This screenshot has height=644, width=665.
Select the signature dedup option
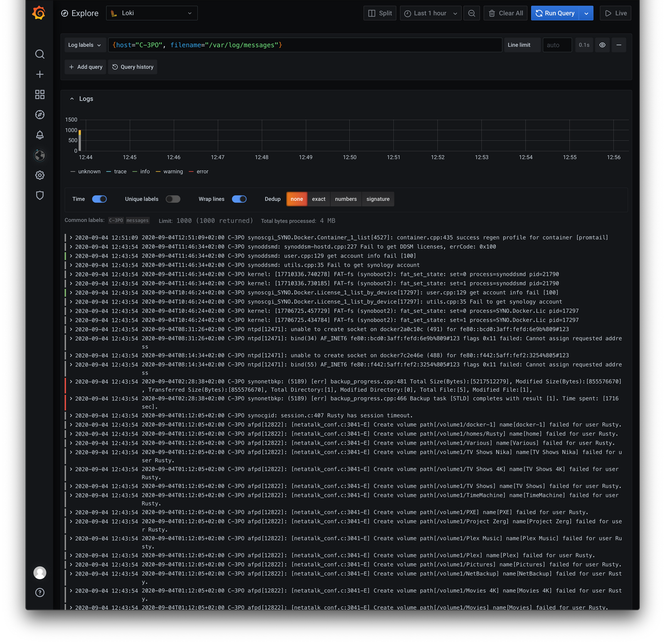[x=378, y=199]
